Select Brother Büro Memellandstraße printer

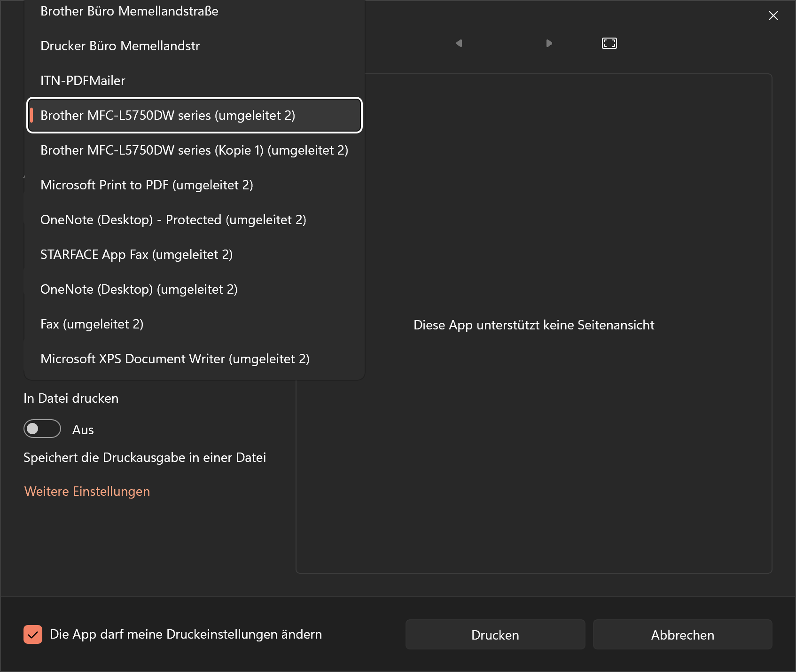pyautogui.click(x=195, y=11)
